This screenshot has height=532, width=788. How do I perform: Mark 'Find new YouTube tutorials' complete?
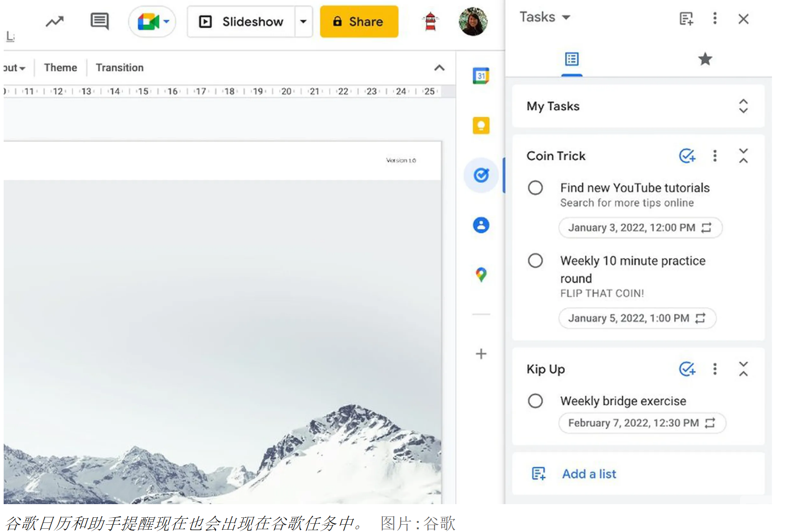tap(535, 188)
